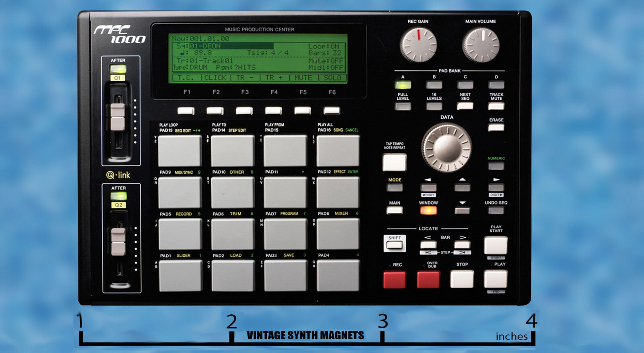
Task: Click the Q1 slider handle
Action: tap(118, 117)
